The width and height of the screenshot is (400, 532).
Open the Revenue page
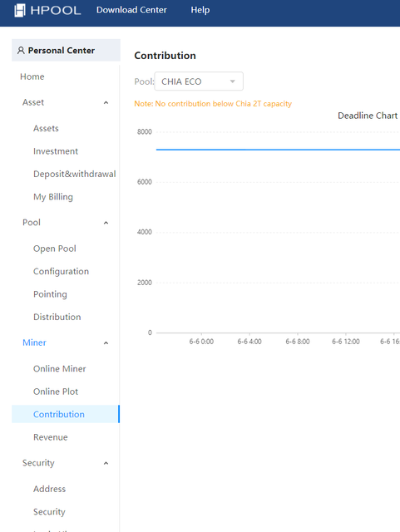(x=50, y=437)
